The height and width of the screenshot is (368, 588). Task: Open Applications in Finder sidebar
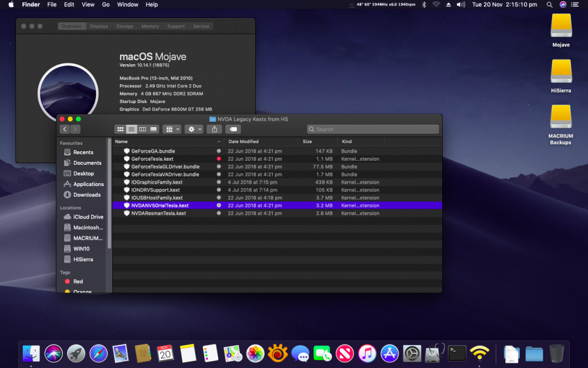point(88,184)
